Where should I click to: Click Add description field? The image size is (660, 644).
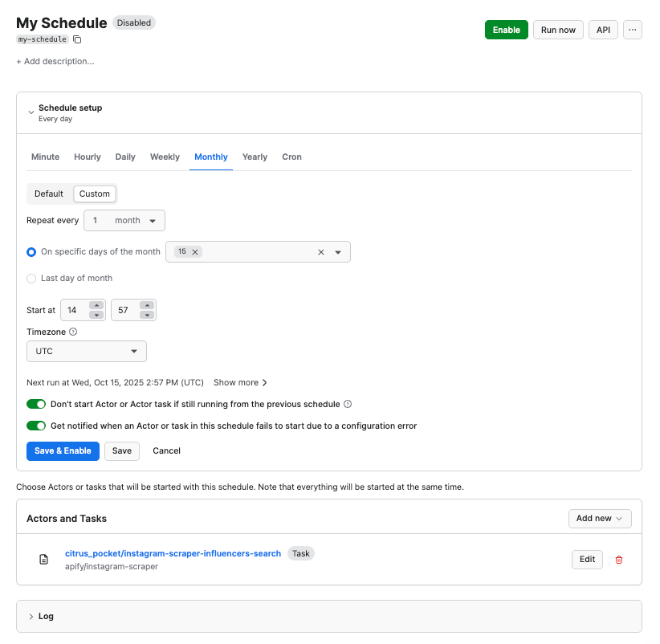click(55, 62)
